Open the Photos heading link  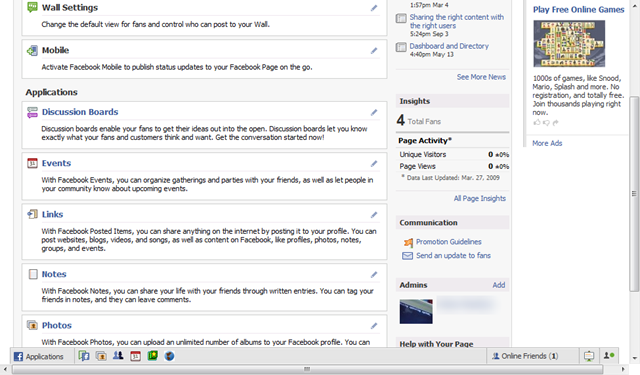click(57, 325)
